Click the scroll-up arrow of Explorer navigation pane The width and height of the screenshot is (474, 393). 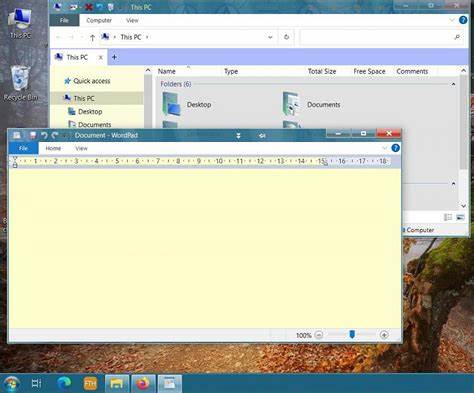coord(148,70)
